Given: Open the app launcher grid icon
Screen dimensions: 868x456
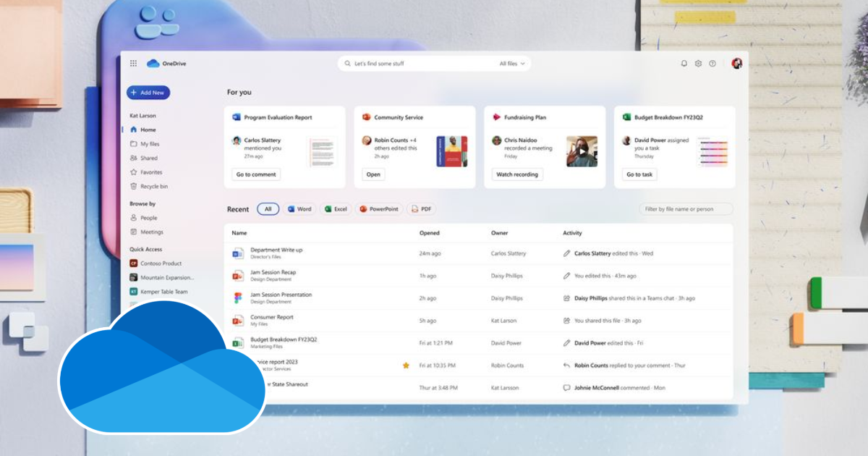Looking at the screenshot, I should click(x=133, y=64).
